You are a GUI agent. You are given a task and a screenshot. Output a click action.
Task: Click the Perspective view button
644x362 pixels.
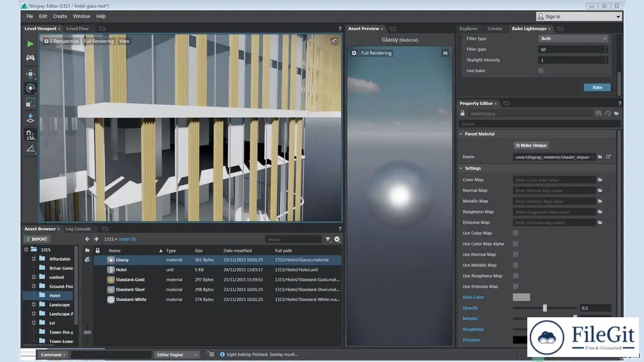point(66,41)
